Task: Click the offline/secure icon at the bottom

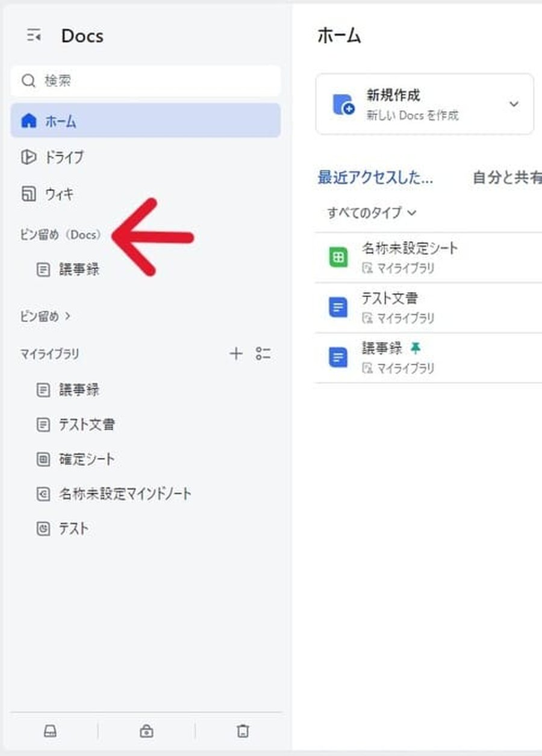Action: 146,731
